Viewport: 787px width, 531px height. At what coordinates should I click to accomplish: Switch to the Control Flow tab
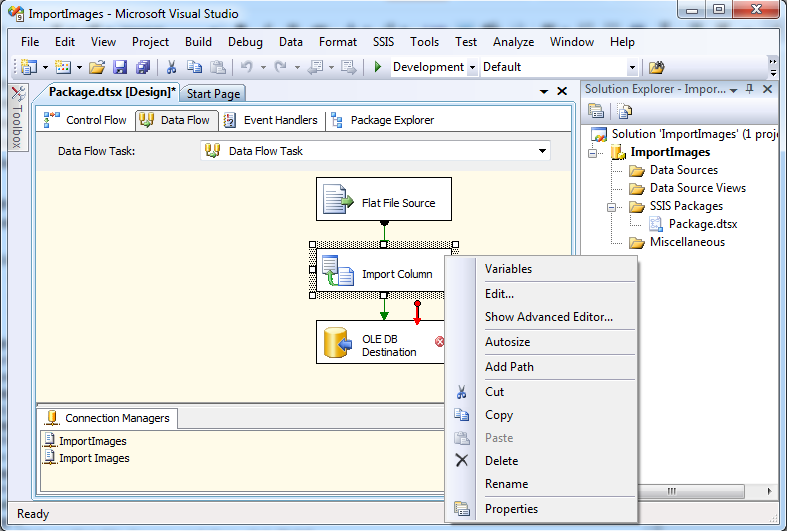point(86,120)
